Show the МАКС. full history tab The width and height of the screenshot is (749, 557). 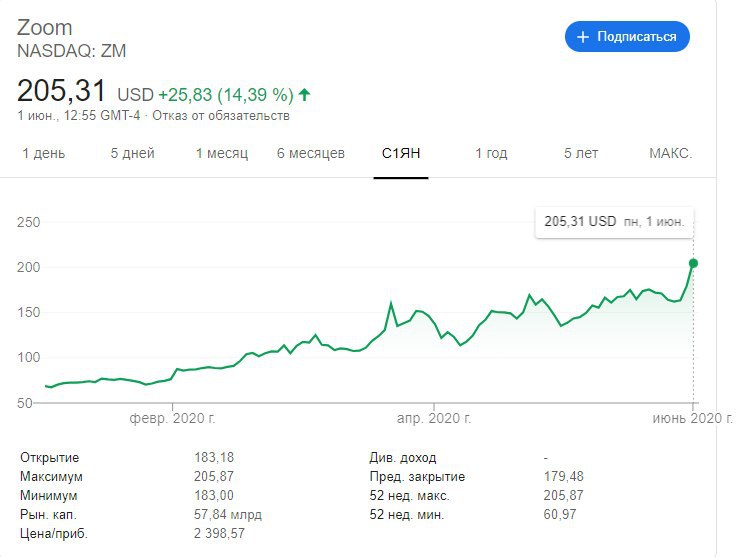(670, 153)
